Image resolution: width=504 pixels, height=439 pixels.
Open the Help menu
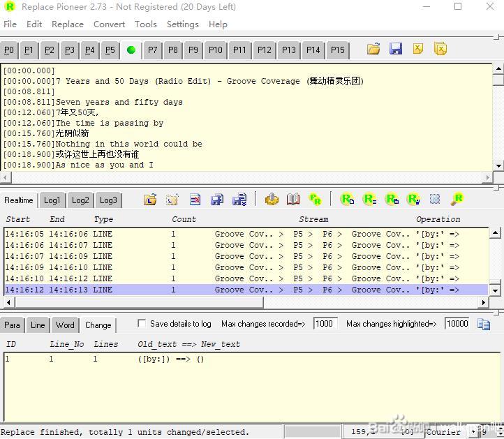(x=218, y=24)
